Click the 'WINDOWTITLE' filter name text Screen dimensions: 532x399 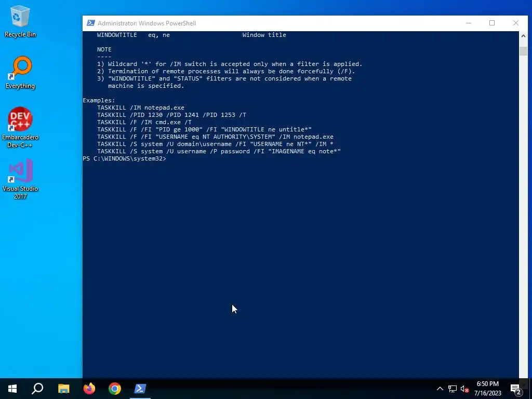click(x=117, y=35)
